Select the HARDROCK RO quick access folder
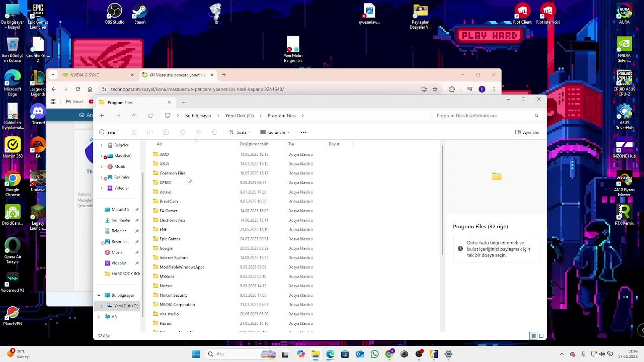Screen dimensions: 644x362 [122, 274]
